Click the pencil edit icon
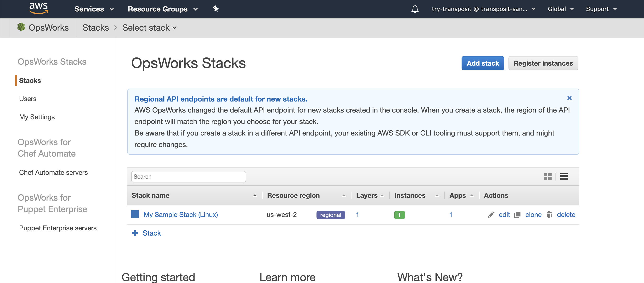This screenshot has height=283, width=644. [491, 215]
